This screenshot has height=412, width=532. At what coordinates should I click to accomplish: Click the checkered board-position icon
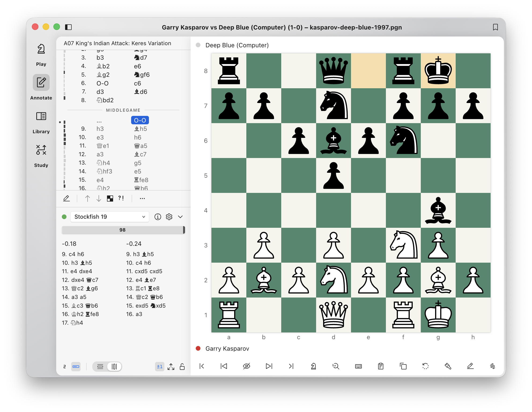coord(110,199)
